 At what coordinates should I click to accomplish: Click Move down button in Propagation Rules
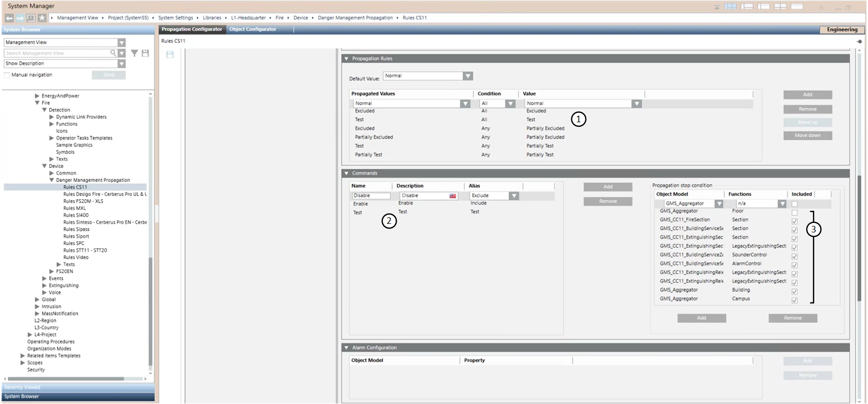[x=807, y=135]
